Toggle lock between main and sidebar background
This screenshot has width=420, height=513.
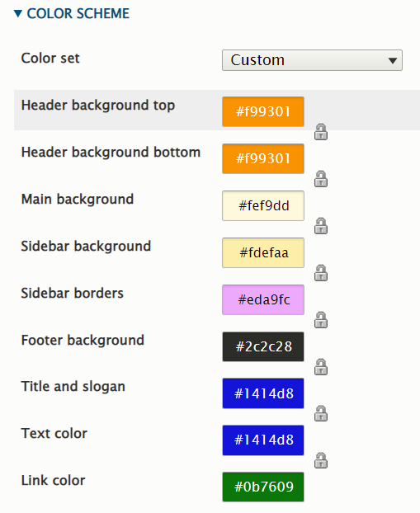321,226
